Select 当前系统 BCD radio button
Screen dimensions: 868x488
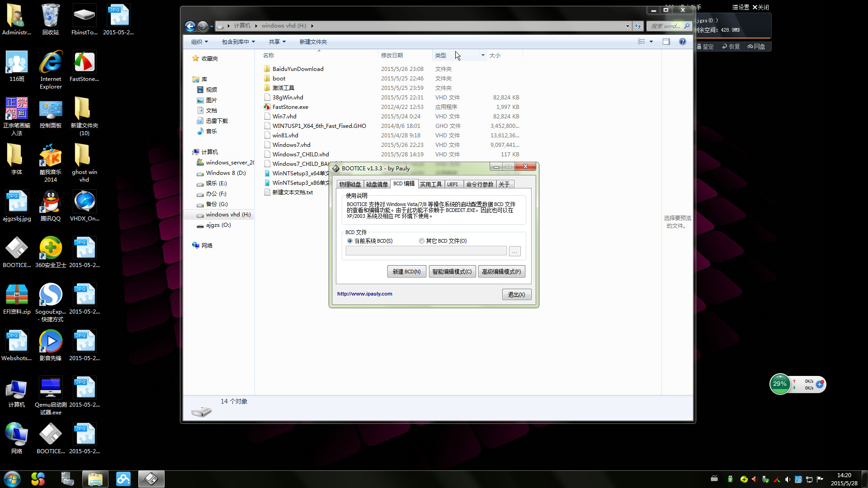(349, 241)
